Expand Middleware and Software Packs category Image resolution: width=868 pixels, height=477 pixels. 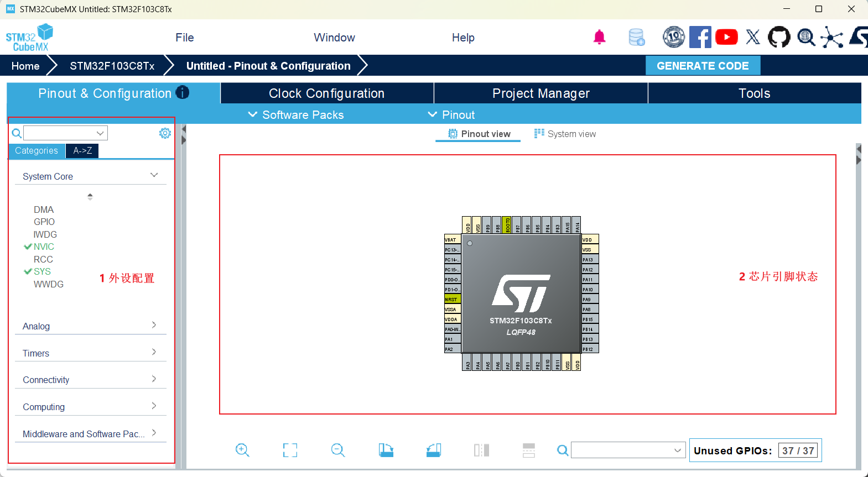click(91, 434)
